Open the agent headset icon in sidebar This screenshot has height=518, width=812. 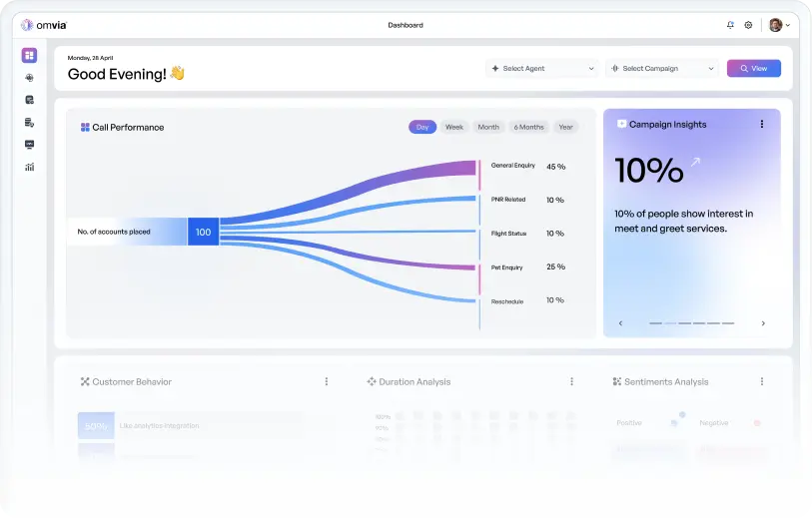30,78
